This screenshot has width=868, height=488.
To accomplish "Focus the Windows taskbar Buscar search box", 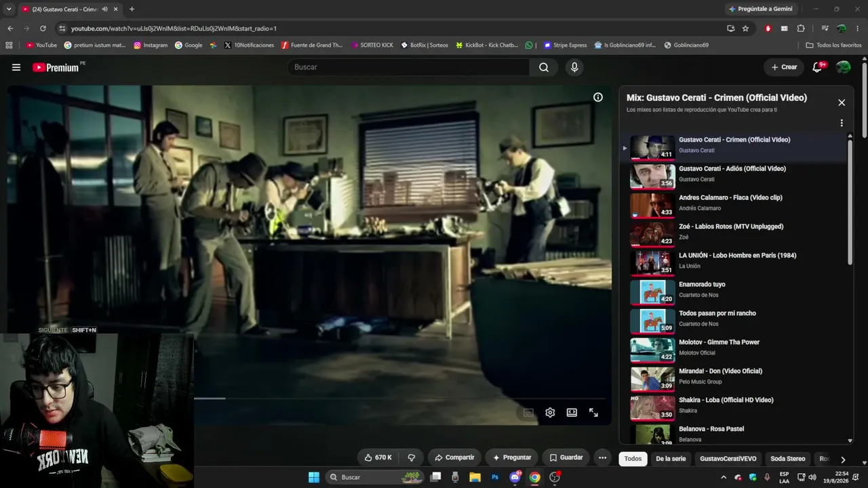I will [375, 477].
